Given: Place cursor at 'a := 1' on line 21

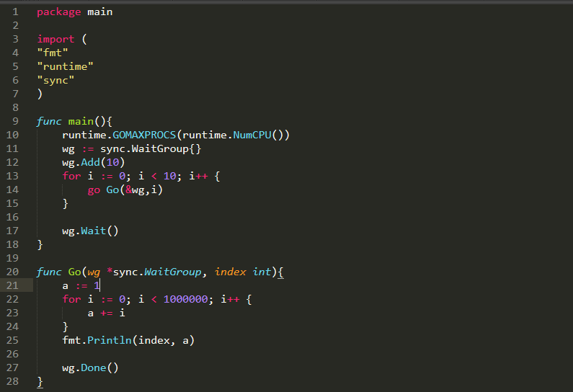Looking at the screenshot, I should click(81, 285).
